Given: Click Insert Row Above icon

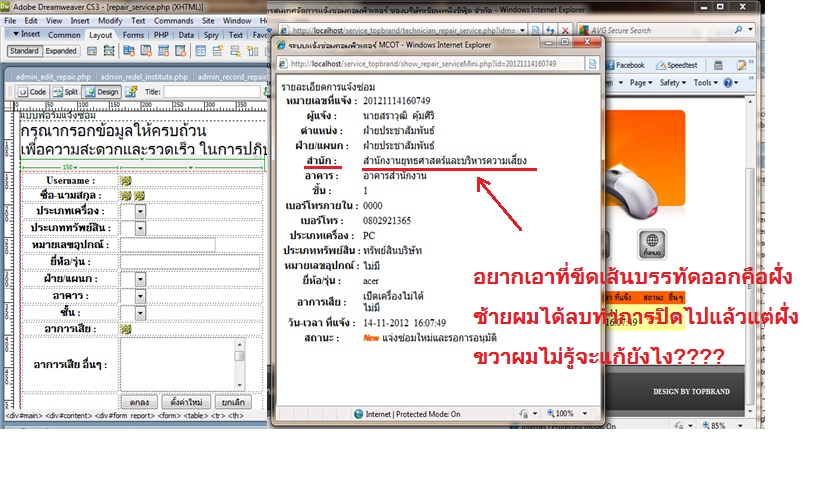Looking at the screenshot, I should point(218,51).
